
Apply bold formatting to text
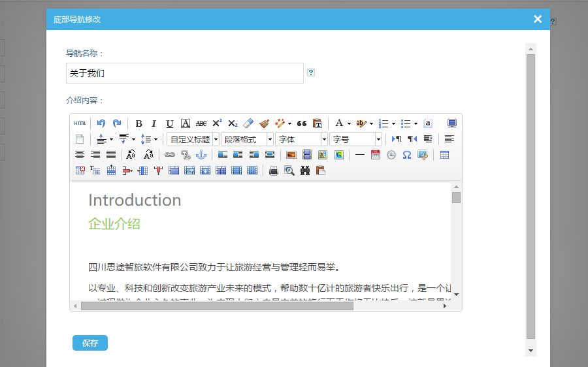coord(139,123)
